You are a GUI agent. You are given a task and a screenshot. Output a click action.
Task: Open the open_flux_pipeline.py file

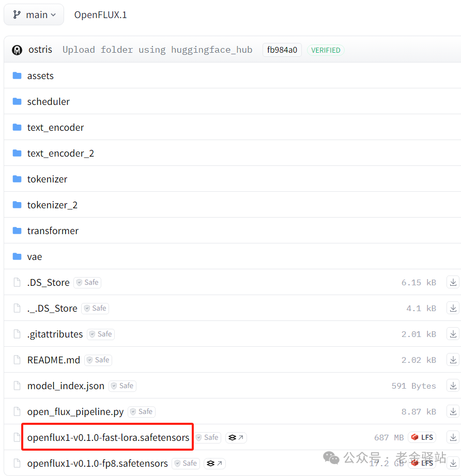tap(75, 411)
